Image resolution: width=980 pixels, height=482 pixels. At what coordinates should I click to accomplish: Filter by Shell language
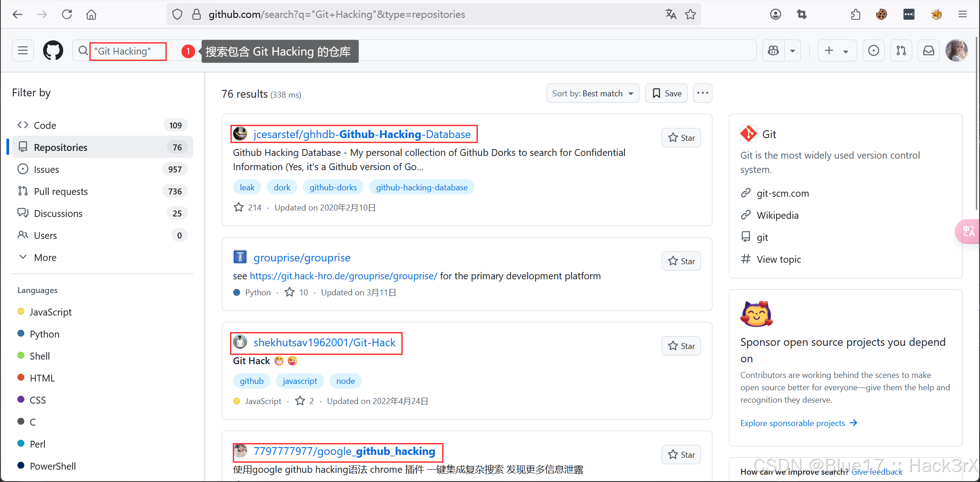(x=33, y=356)
